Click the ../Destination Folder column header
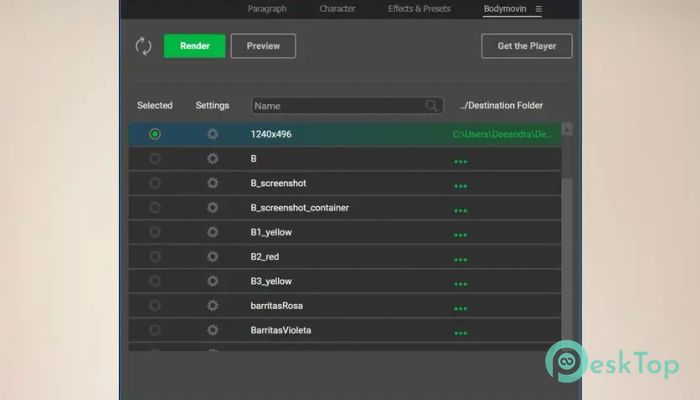The width and height of the screenshot is (700, 400). tap(501, 106)
